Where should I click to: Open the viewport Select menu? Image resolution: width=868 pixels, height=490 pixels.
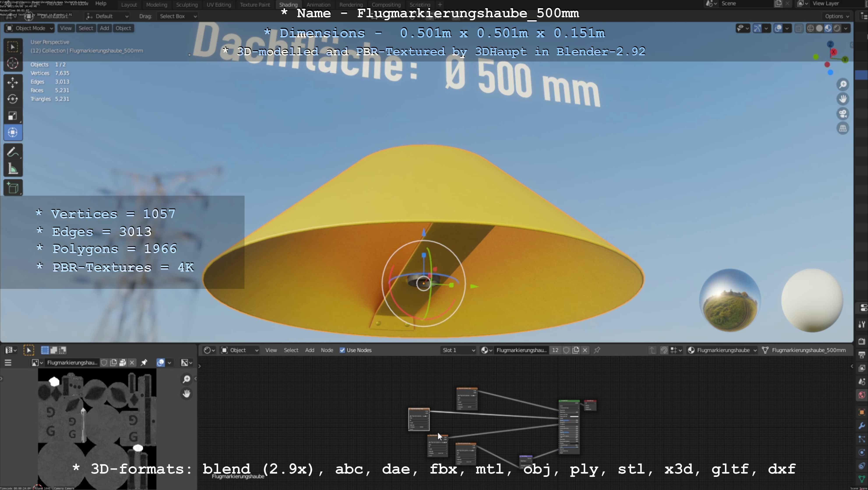[86, 28]
